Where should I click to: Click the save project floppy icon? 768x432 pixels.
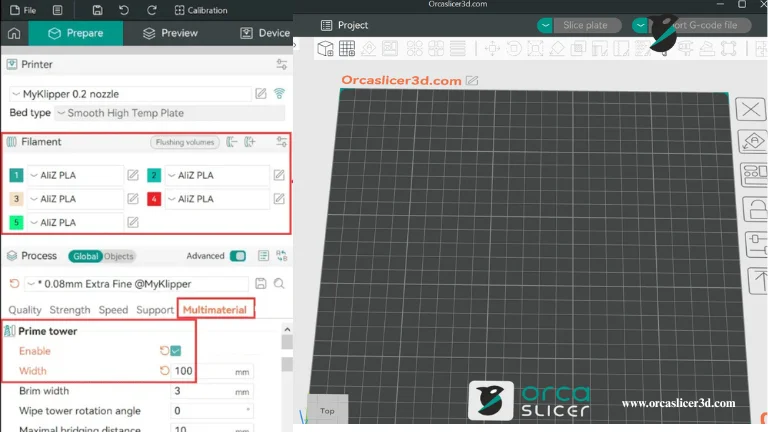pos(97,10)
